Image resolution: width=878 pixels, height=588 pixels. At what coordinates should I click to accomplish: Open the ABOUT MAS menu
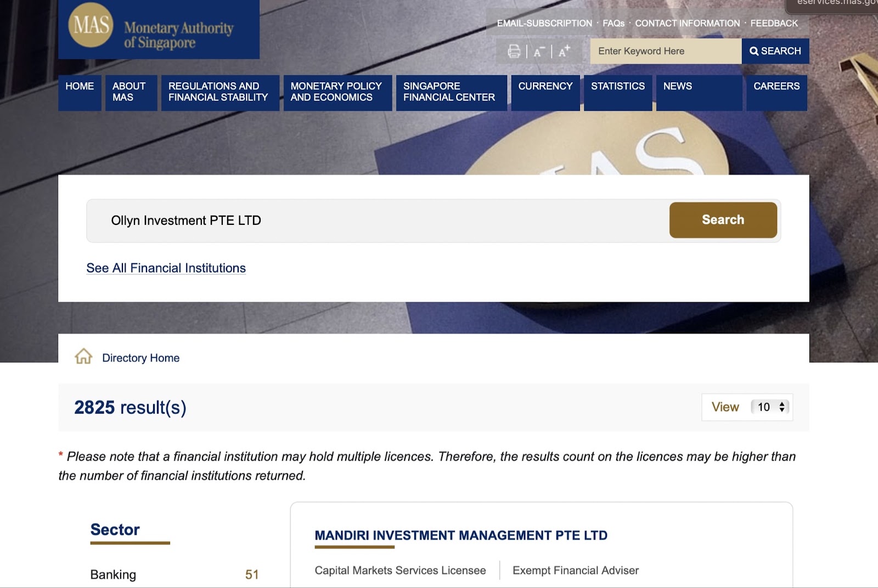tap(131, 93)
